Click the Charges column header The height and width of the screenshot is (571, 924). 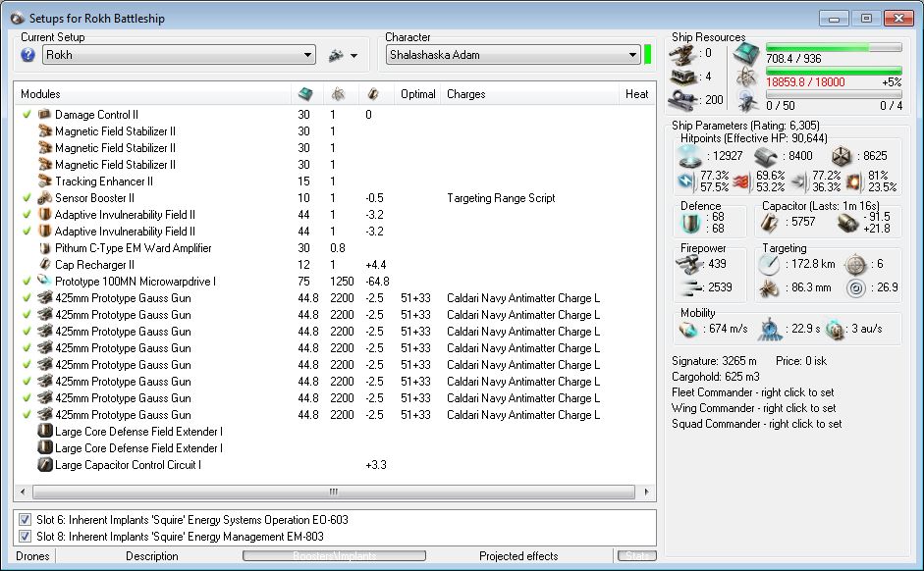[x=466, y=94]
